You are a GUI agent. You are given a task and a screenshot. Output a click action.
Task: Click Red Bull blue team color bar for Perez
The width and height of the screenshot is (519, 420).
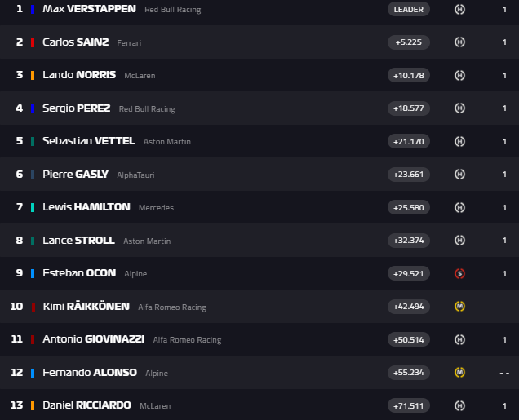[x=33, y=108]
